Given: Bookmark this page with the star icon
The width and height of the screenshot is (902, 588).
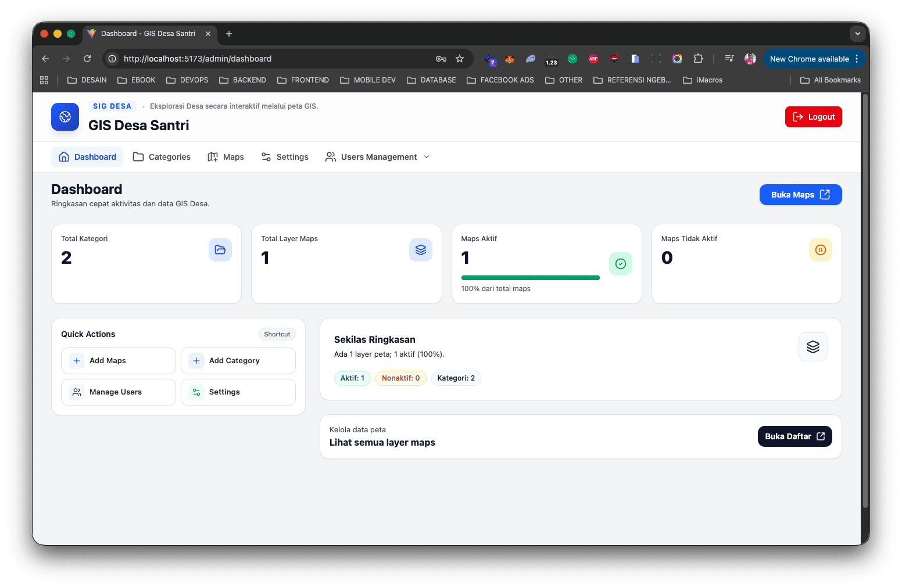Looking at the screenshot, I should point(460,59).
